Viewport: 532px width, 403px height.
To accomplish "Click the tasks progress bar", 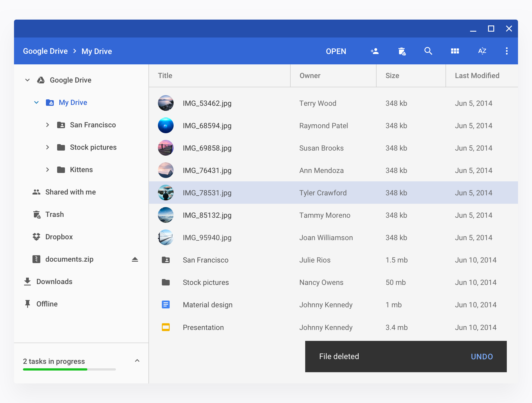I will click(x=69, y=369).
